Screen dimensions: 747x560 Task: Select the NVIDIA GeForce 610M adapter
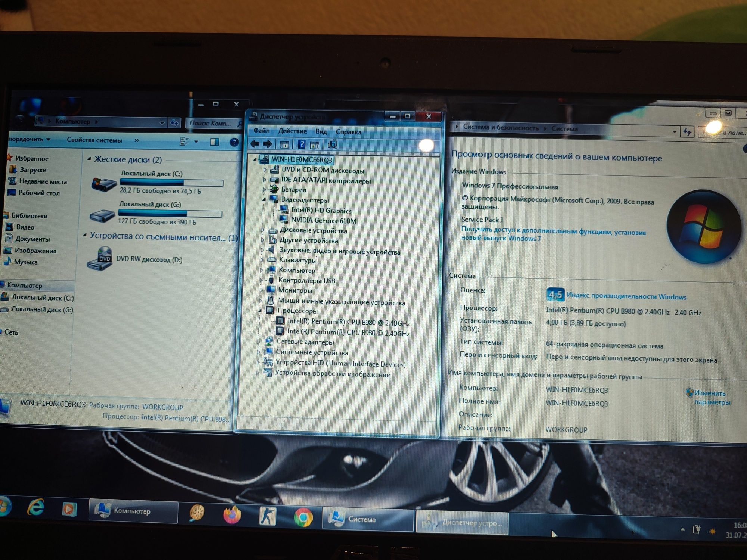(x=323, y=221)
